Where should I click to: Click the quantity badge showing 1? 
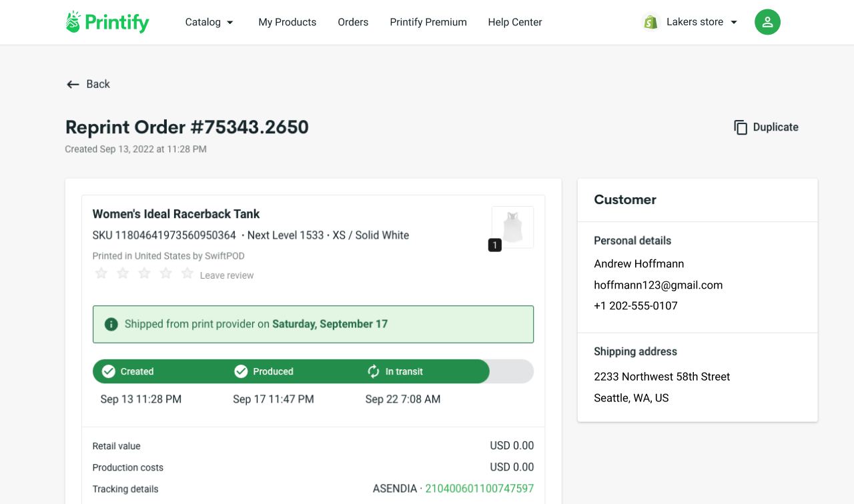tap(494, 245)
